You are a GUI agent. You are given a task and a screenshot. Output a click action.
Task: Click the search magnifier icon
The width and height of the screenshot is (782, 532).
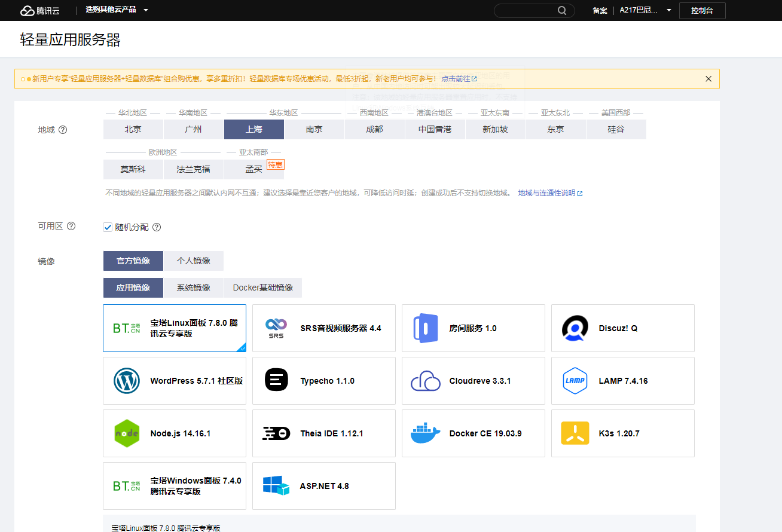pos(562,10)
